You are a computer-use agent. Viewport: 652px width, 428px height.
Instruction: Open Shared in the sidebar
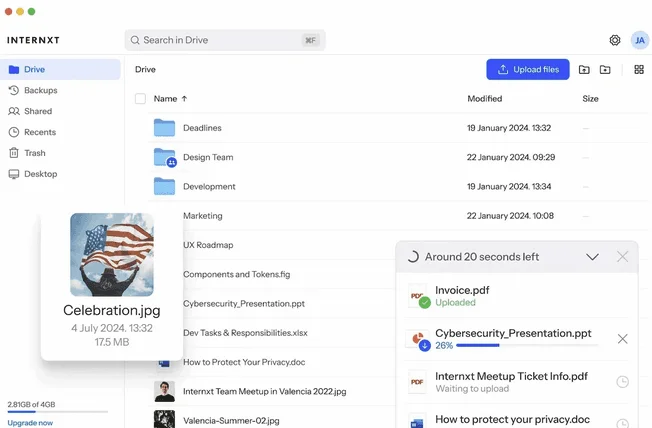point(61,111)
